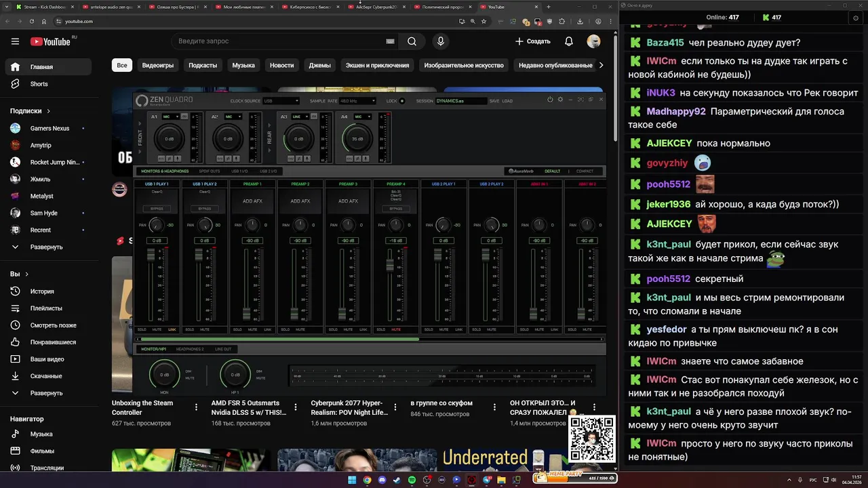
Task: Switch to SPDIF OUTS mixer tab
Action: click(210, 171)
